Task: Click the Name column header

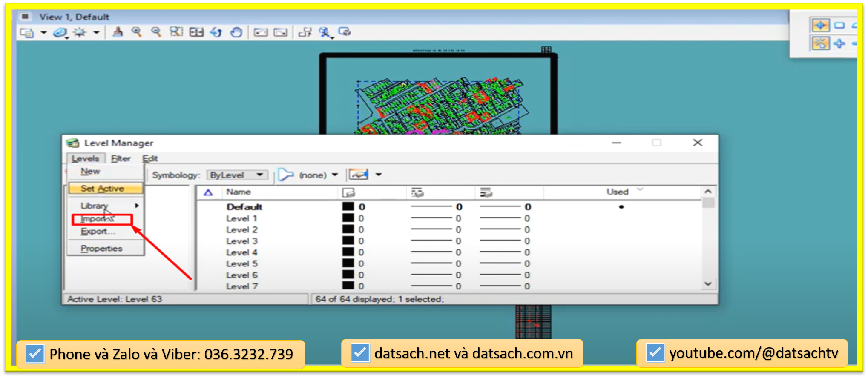Action: 239,192
